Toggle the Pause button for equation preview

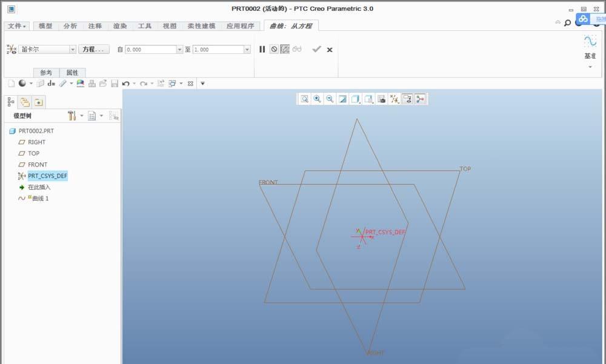pyautogui.click(x=262, y=49)
